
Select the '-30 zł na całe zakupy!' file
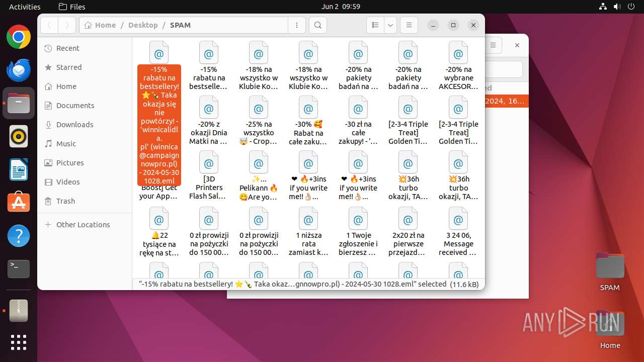358,121
